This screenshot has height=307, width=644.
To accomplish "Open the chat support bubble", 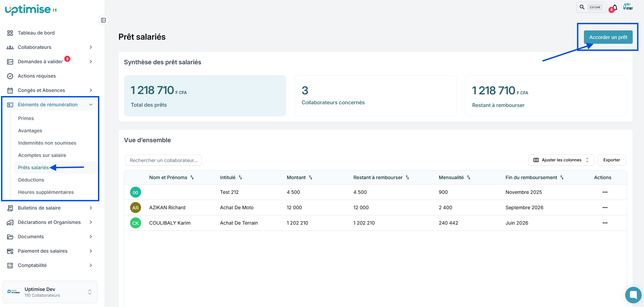I will click(x=633, y=295).
